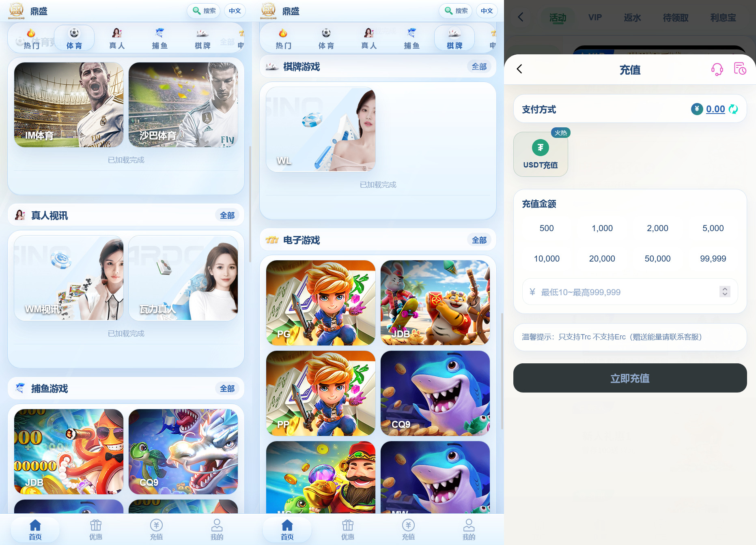Open 真人 category in left panel
Image resolution: width=756 pixels, height=545 pixels.
point(117,38)
